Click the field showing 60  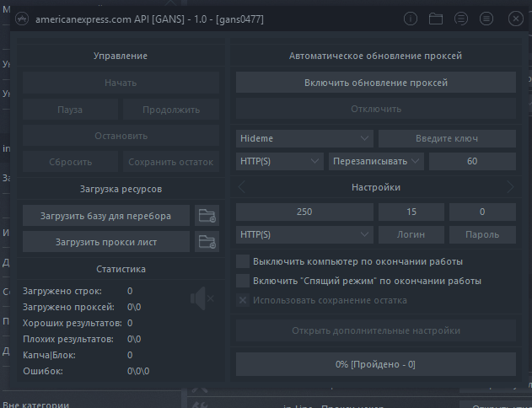472,161
